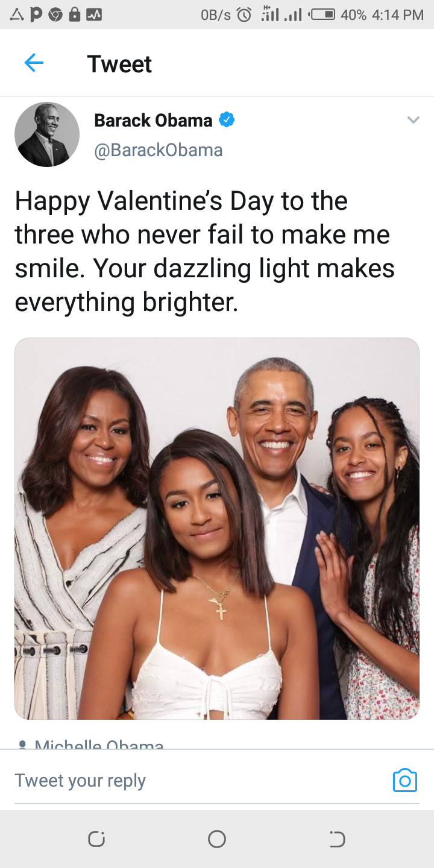Open the tweet options chevron menu
Viewport: 434px width, 868px height.
point(413,120)
